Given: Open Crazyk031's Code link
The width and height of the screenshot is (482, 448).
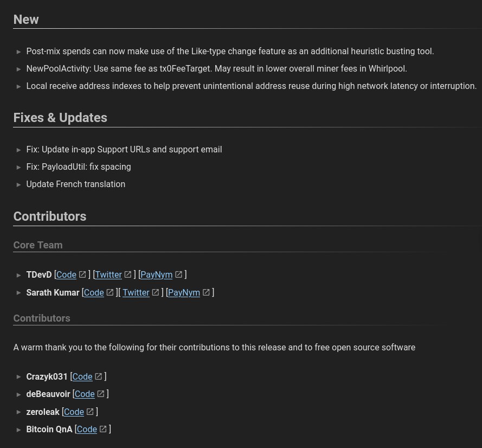Looking at the screenshot, I should (x=82, y=376).
